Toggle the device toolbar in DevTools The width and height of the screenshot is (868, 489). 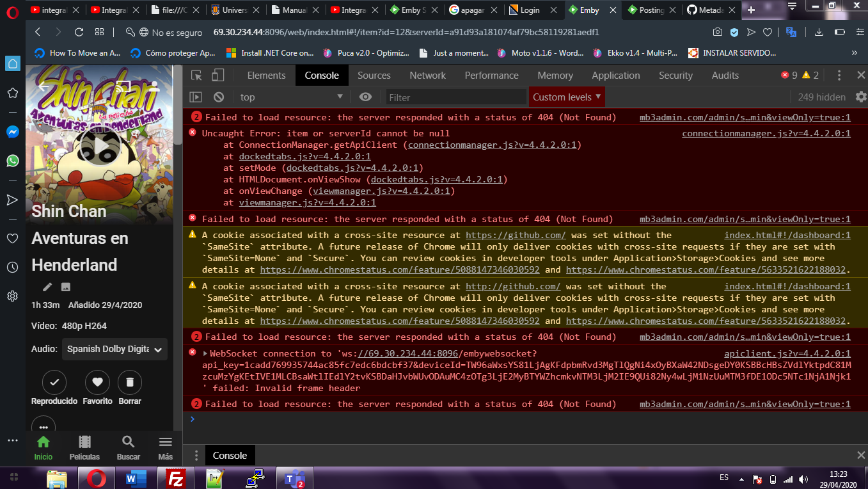coord(217,75)
